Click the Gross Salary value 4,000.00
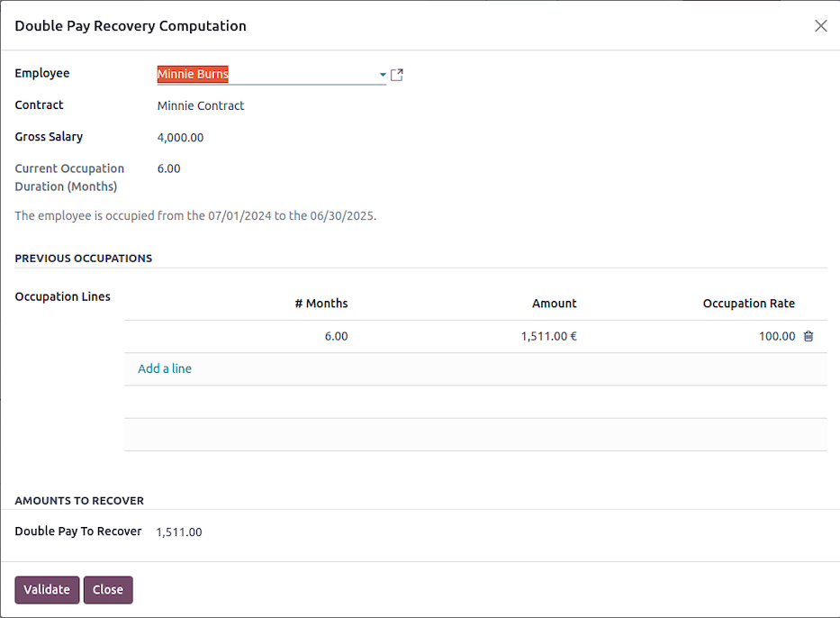 pyautogui.click(x=180, y=138)
